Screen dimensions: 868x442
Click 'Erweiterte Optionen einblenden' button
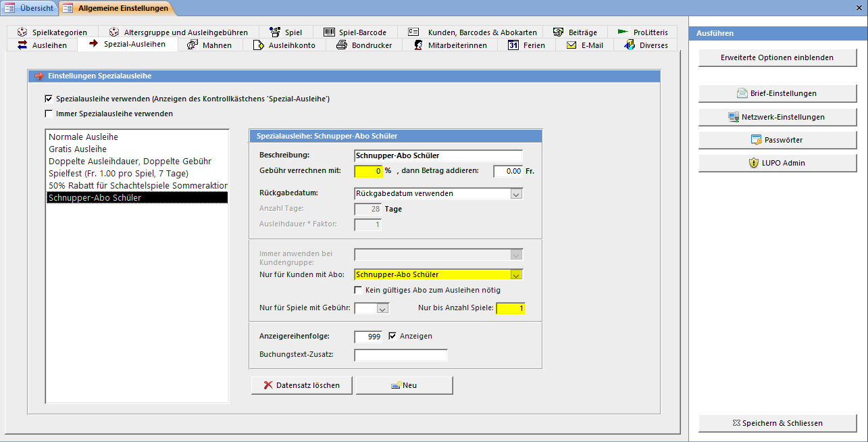coord(777,57)
